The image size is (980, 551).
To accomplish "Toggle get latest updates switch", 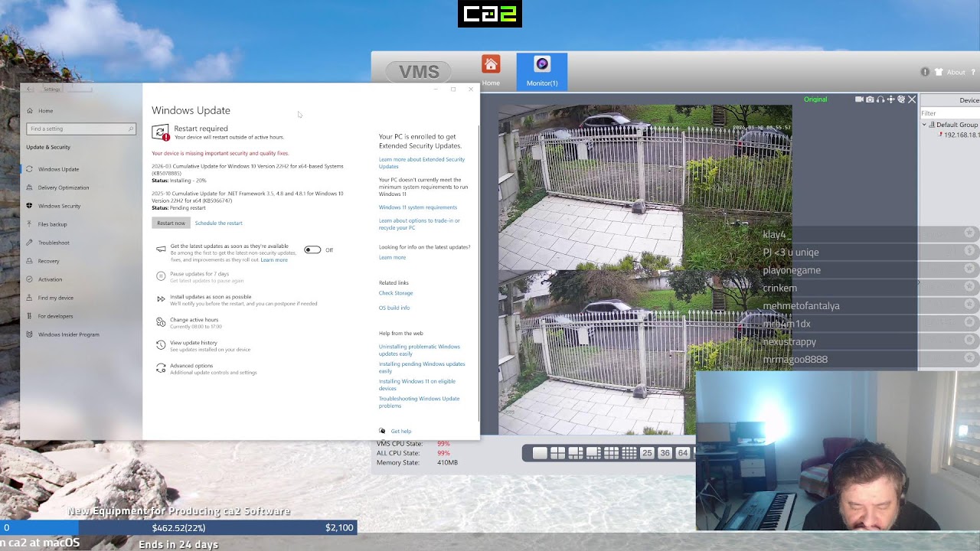I will (x=312, y=249).
